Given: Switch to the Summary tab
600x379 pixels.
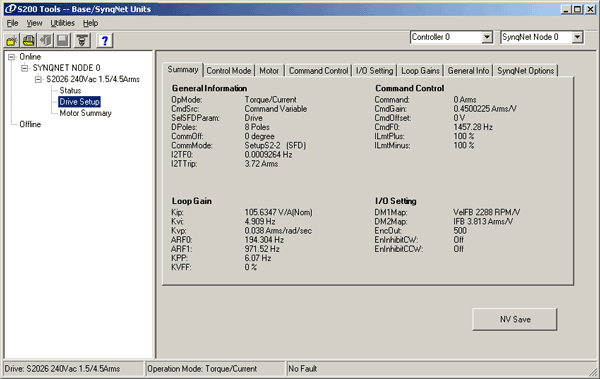Looking at the screenshot, I should (183, 70).
